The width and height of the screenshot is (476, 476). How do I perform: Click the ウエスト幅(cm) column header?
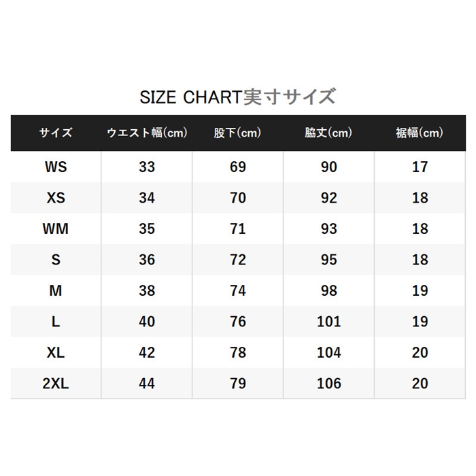(x=147, y=133)
